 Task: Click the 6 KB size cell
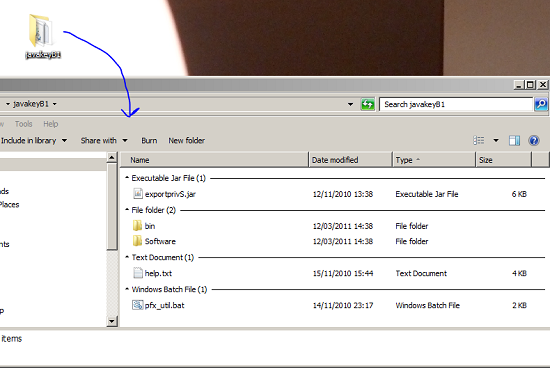(519, 194)
